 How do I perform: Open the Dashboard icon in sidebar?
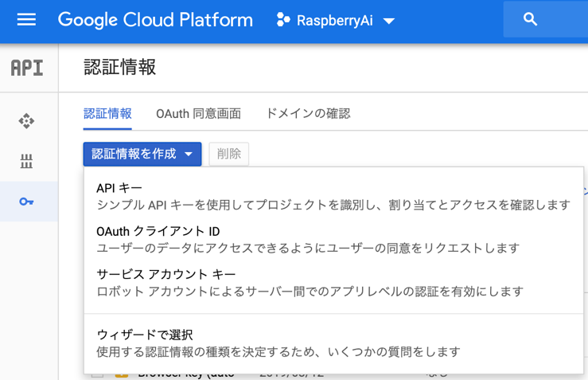[26, 121]
